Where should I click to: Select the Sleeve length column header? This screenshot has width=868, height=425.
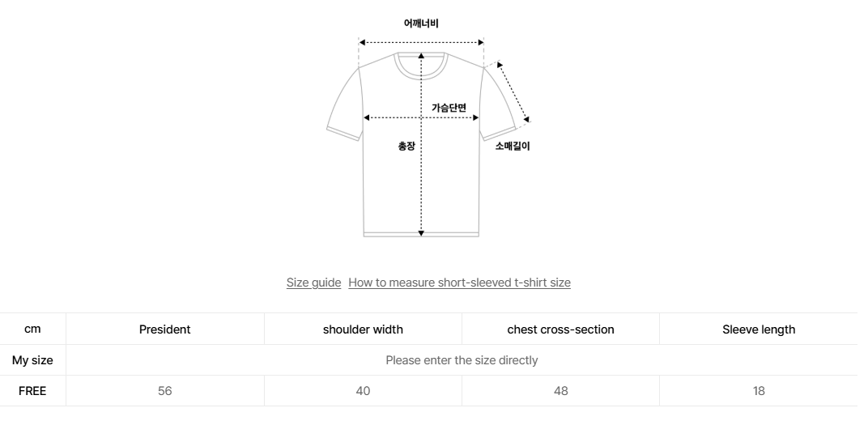click(x=759, y=329)
